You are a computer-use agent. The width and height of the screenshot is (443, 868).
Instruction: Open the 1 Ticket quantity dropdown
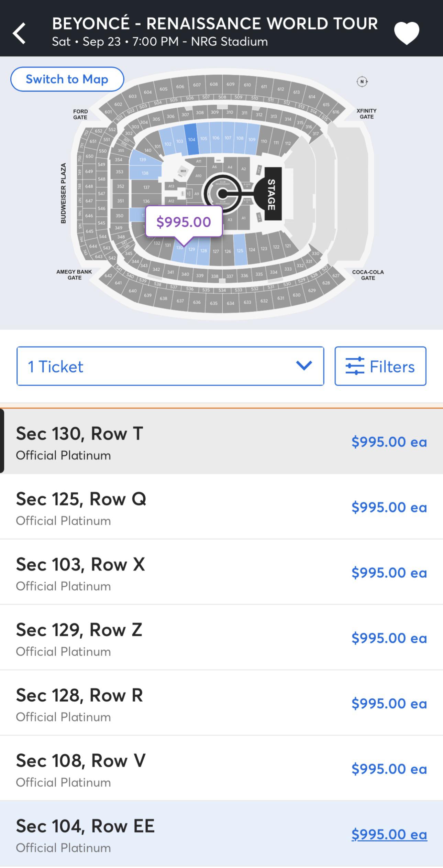[170, 366]
